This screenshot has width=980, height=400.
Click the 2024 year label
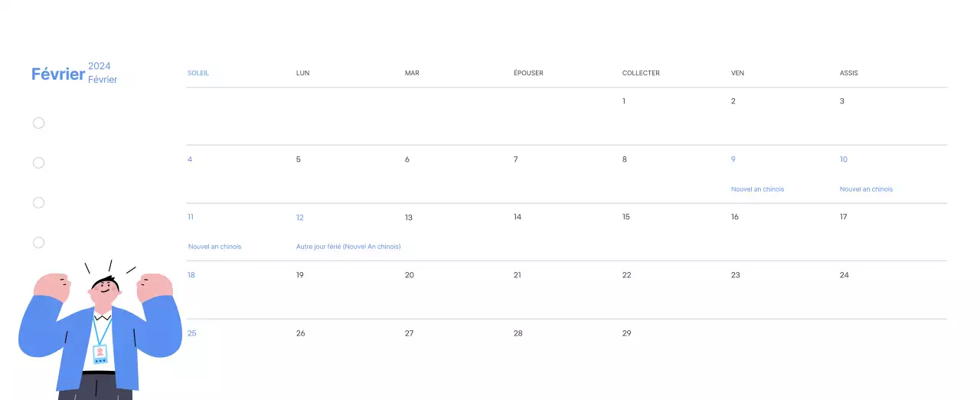click(100, 66)
